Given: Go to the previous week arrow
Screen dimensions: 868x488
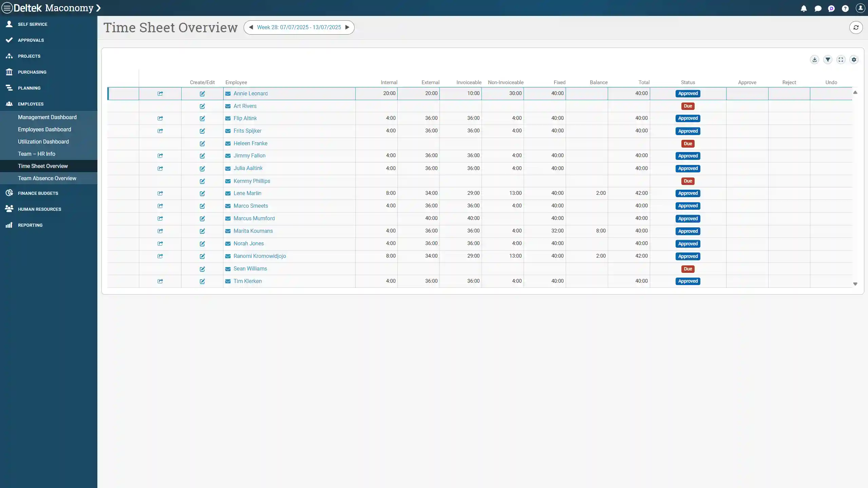Looking at the screenshot, I should click(251, 27).
